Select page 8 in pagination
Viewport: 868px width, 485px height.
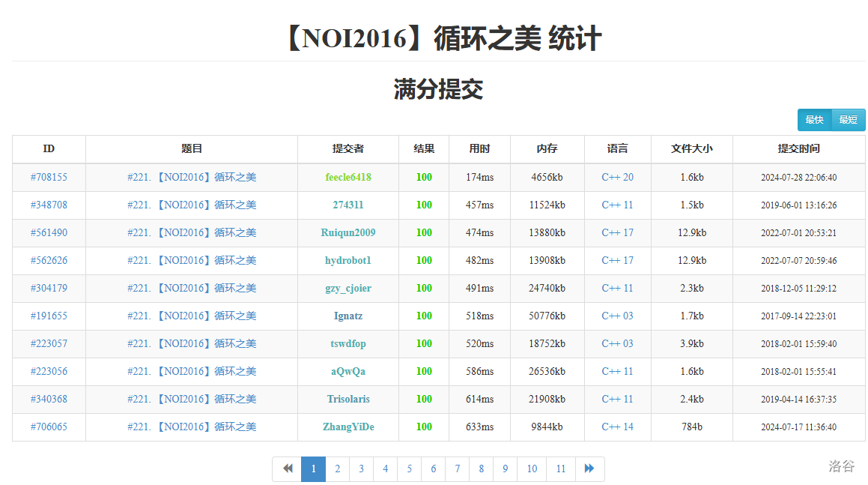pyautogui.click(x=481, y=469)
